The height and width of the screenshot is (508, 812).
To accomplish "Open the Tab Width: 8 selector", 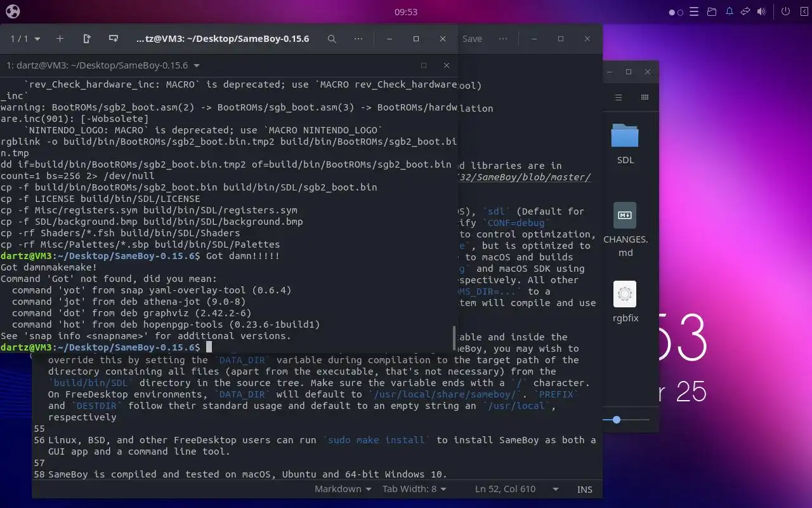I will (x=414, y=489).
